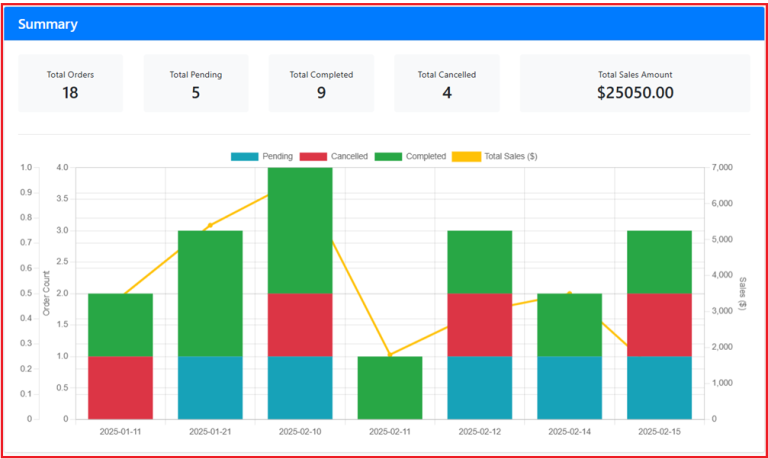
Task: Open the Total Cancelled card
Action: click(446, 84)
